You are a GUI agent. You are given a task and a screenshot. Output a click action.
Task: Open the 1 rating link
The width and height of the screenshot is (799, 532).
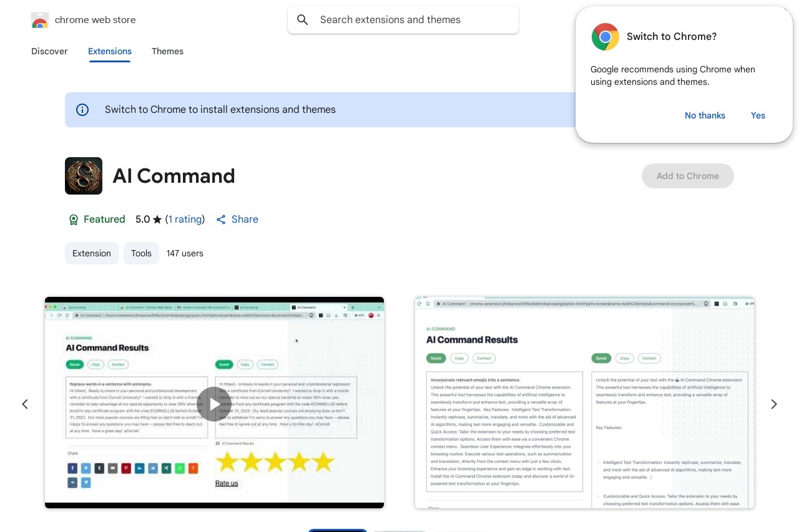(185, 220)
